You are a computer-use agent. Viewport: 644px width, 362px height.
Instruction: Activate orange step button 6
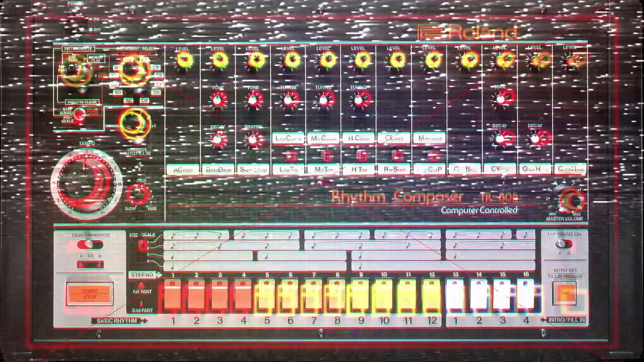(290, 295)
